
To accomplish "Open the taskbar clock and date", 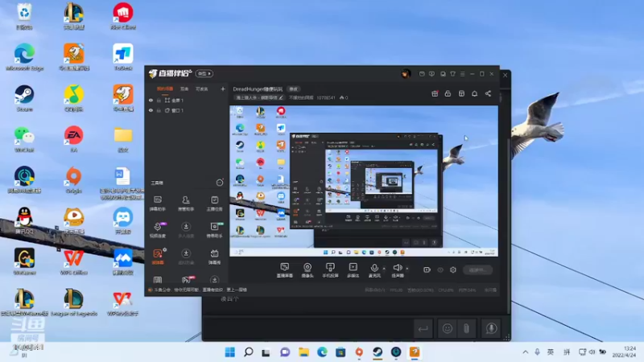I will point(625,352).
